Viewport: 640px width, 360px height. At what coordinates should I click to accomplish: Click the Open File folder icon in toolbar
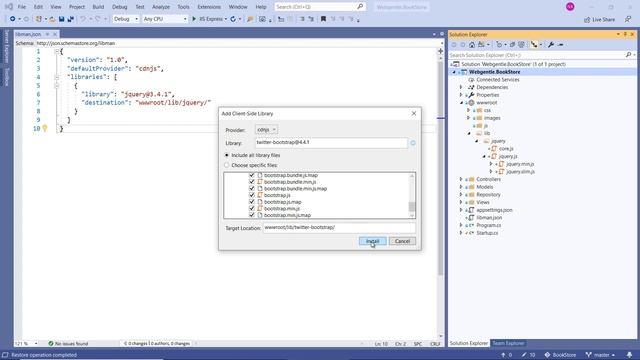coord(52,19)
